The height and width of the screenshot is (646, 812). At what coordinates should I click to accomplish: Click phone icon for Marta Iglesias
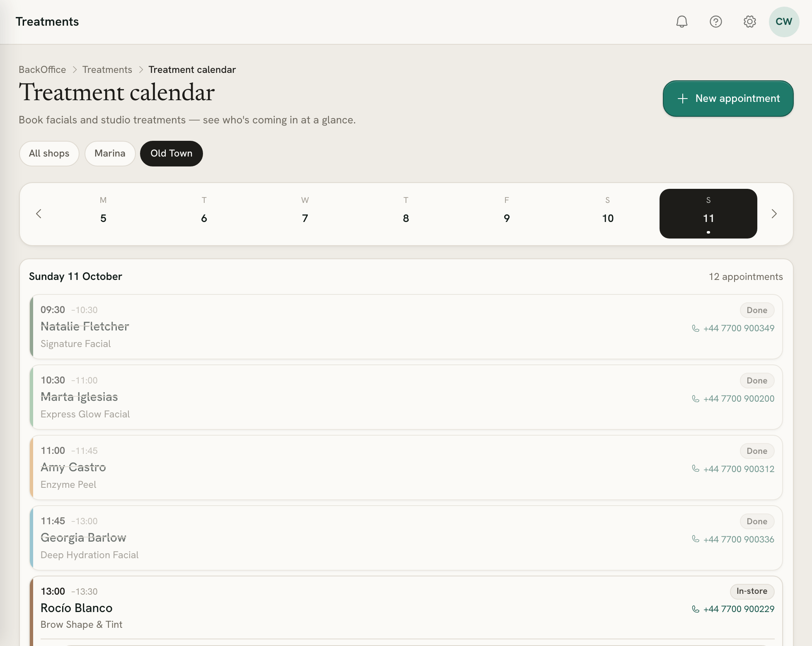click(x=696, y=398)
